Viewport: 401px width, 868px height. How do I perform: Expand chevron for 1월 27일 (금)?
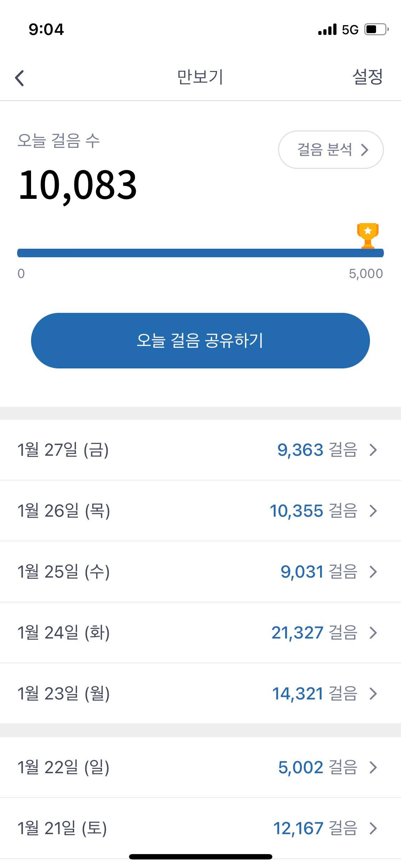pos(373,450)
